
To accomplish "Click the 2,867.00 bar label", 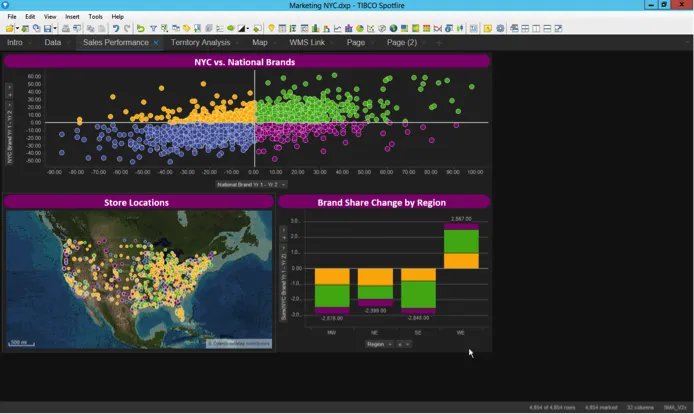I will point(461,219).
